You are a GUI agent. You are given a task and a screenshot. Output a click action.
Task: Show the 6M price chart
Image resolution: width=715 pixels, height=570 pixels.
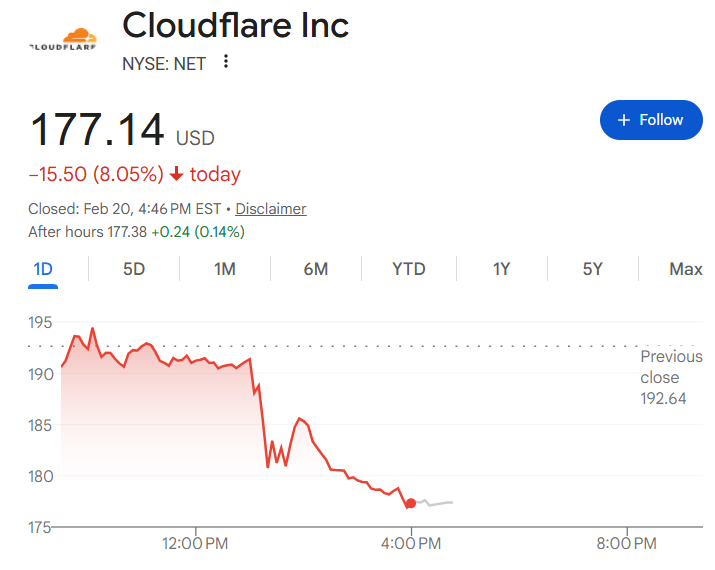click(316, 269)
